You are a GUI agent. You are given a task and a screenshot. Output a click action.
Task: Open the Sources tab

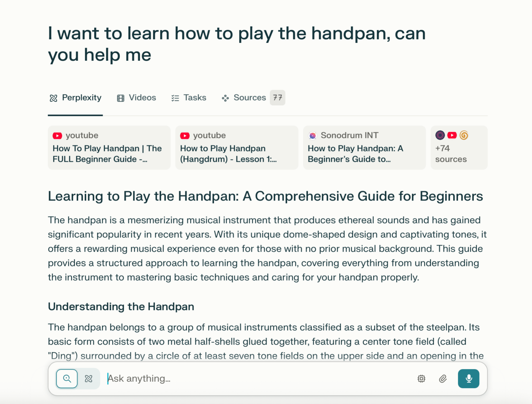coord(253,98)
